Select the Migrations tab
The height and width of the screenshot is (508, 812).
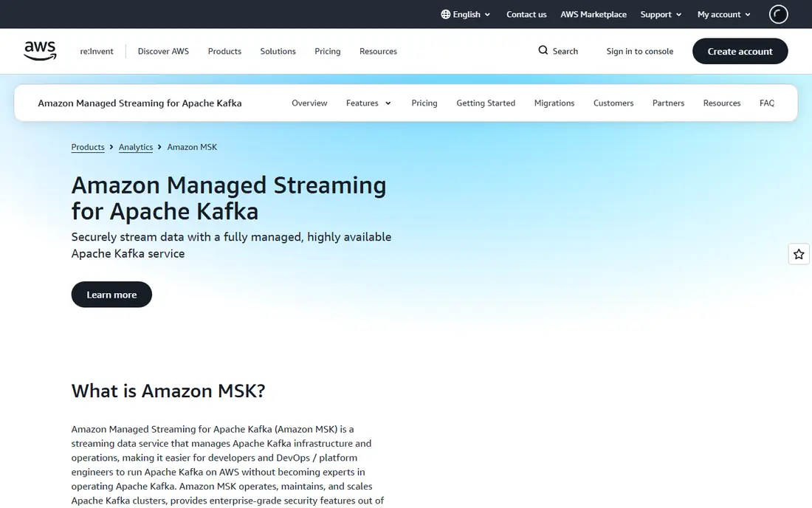coord(554,103)
